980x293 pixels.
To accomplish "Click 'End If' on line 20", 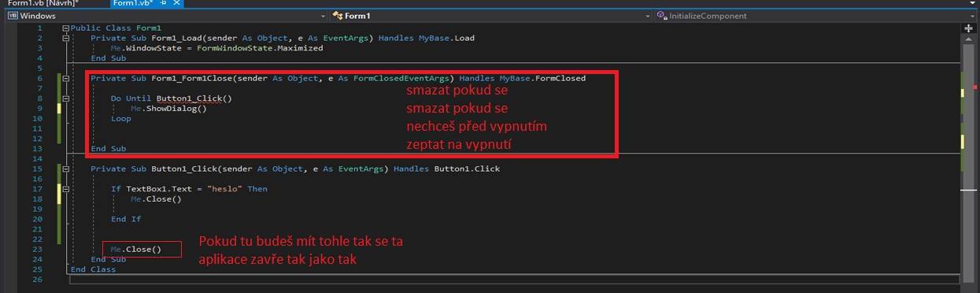I will click(126, 219).
